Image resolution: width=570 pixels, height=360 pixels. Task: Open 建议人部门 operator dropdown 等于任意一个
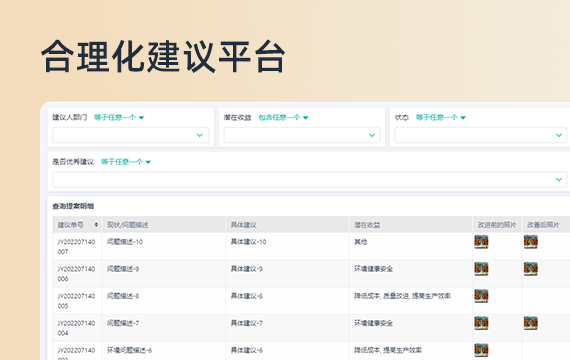119,117
